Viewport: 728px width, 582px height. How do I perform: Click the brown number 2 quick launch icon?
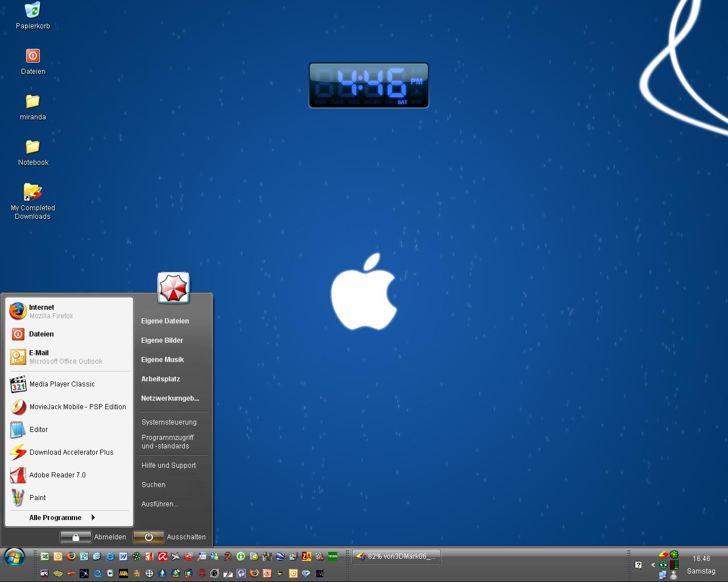pos(228,556)
